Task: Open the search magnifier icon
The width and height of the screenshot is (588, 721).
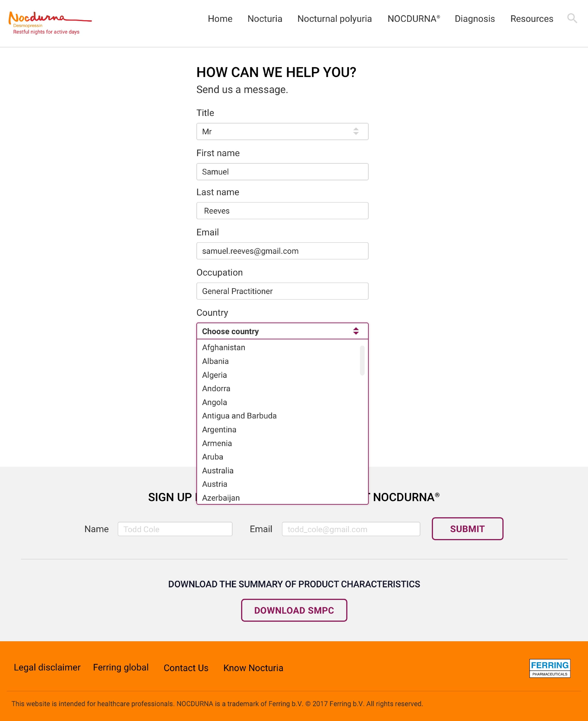Action: (572, 18)
